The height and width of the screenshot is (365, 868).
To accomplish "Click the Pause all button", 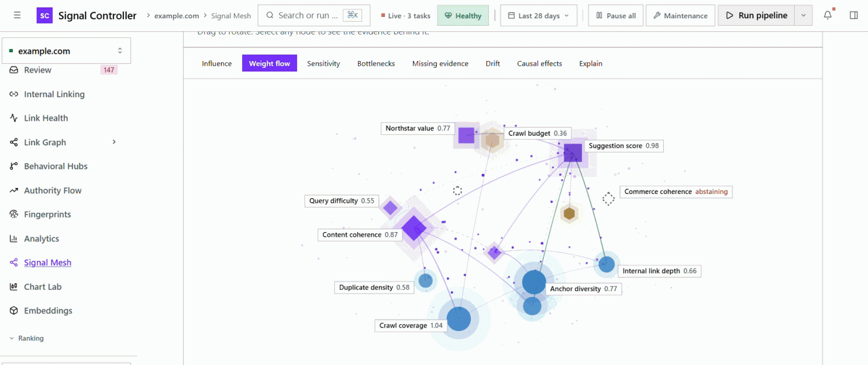I will [x=616, y=16].
